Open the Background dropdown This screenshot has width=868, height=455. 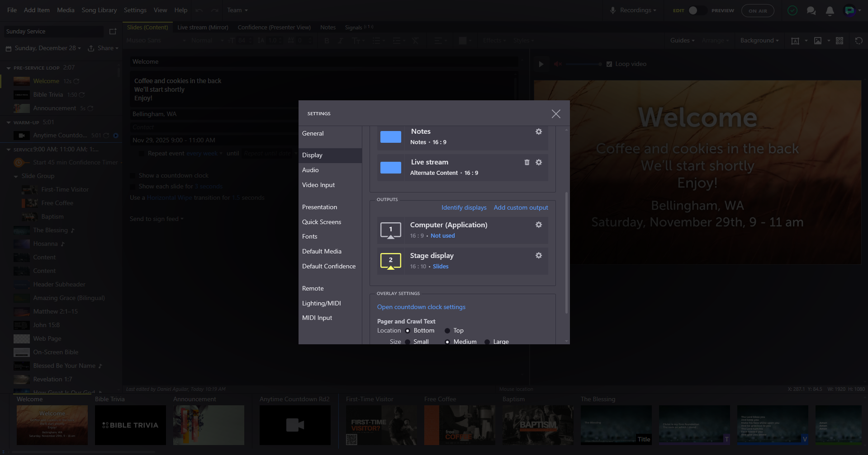(759, 41)
